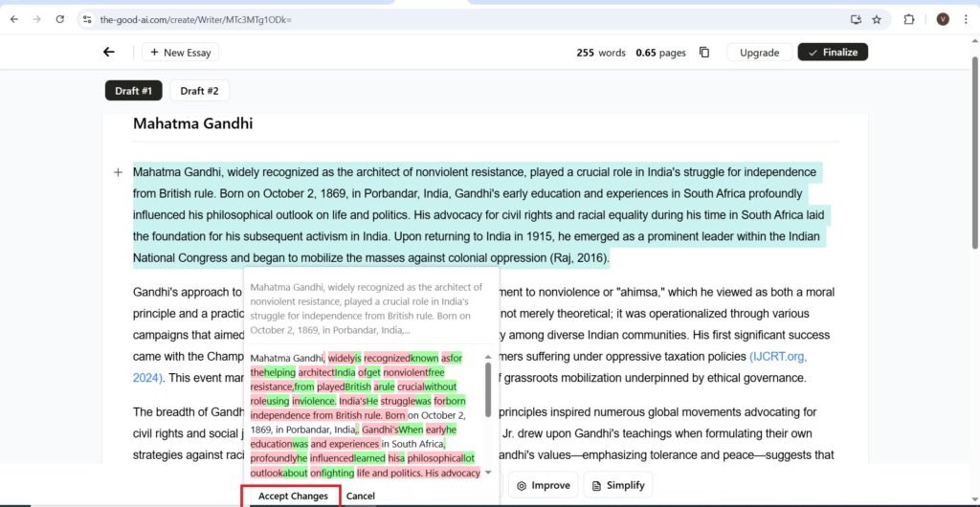Click the Upgrade button

(759, 53)
